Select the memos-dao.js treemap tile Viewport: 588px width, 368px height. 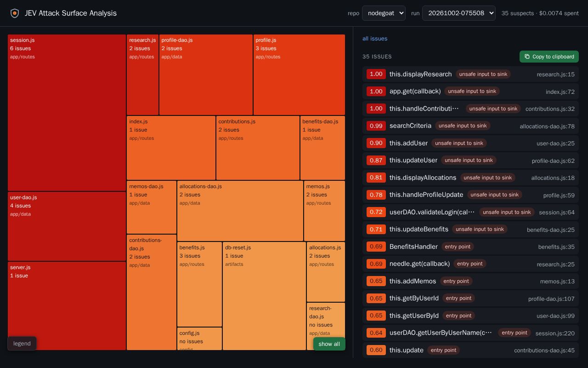tap(152, 207)
